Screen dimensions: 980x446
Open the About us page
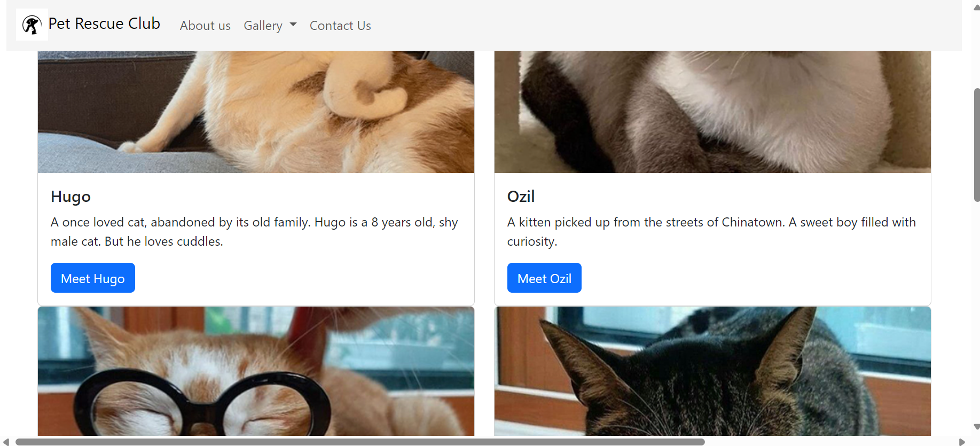[205, 26]
